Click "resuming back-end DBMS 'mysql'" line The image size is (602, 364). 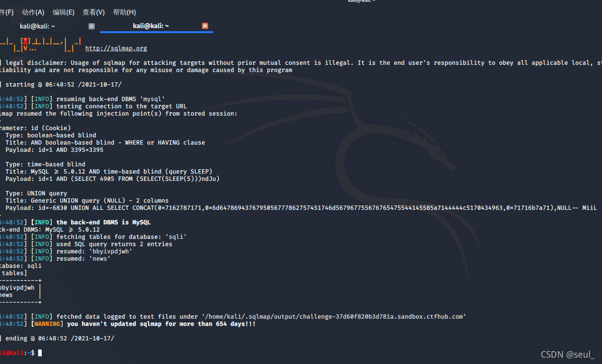tap(83, 99)
